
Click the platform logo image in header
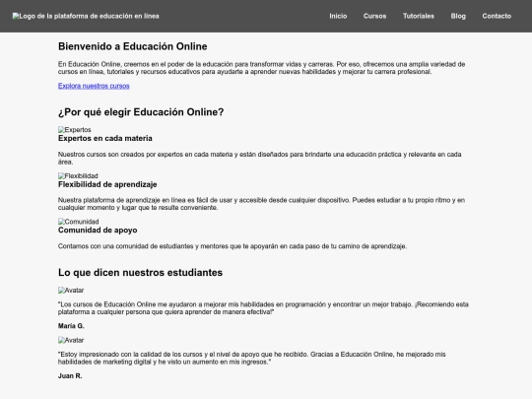click(x=86, y=16)
